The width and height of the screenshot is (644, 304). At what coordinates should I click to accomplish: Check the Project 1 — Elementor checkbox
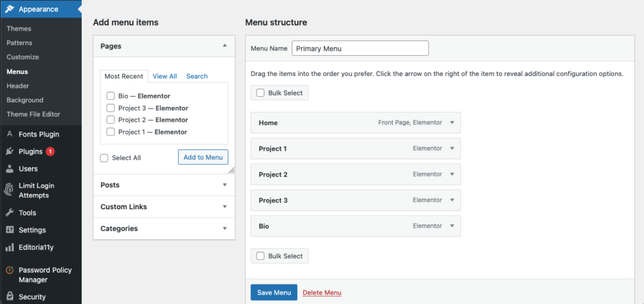tap(111, 132)
